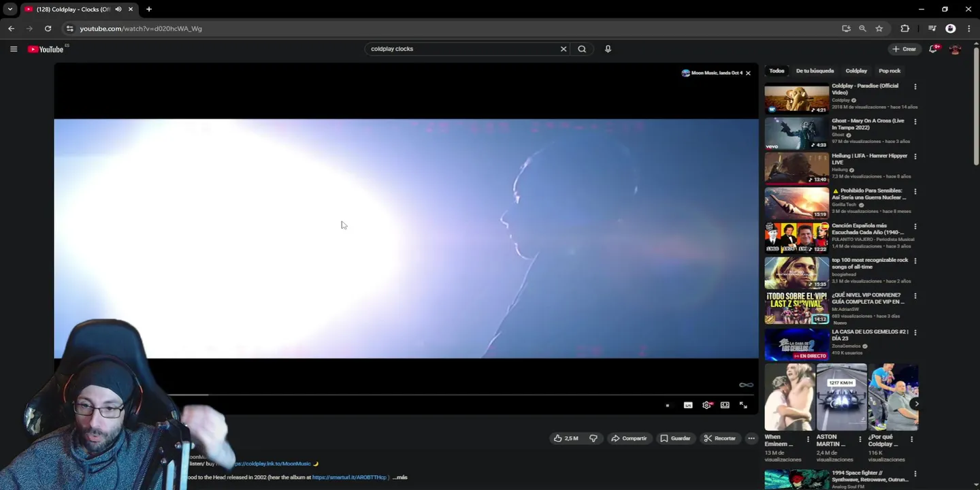
Task: Click the Recortar clip button
Action: click(720, 438)
